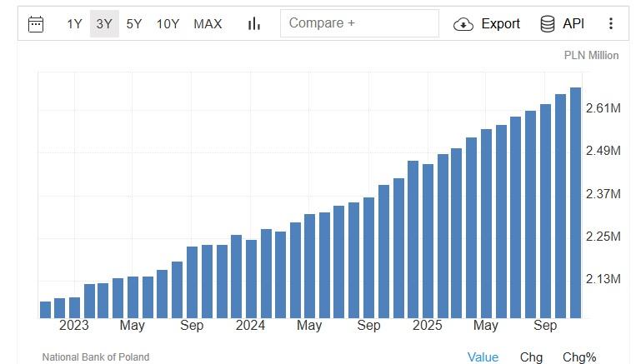Click the API database stack icon
The height and width of the screenshot is (364, 636).
[x=548, y=23]
